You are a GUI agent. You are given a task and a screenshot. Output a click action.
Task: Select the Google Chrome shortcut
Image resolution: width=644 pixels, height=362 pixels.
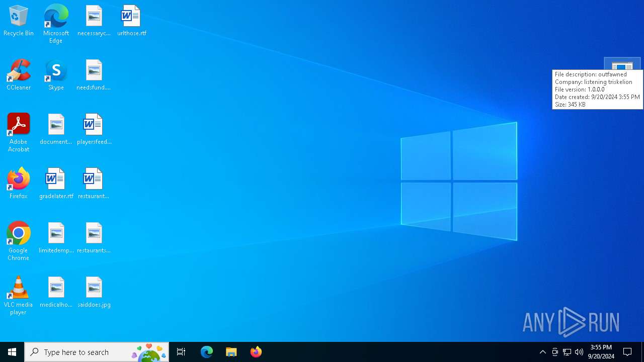(19, 242)
